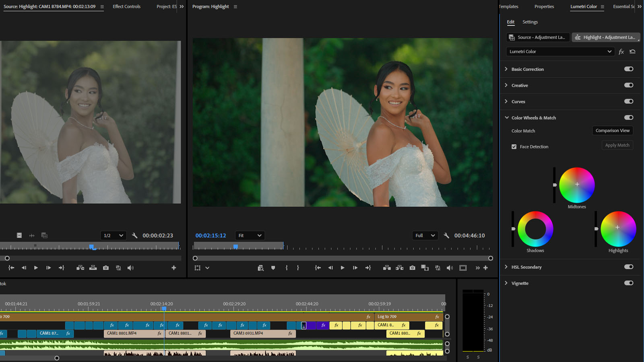Uncheck Face Detection checkbox
The width and height of the screenshot is (644, 362).
[514, 147]
